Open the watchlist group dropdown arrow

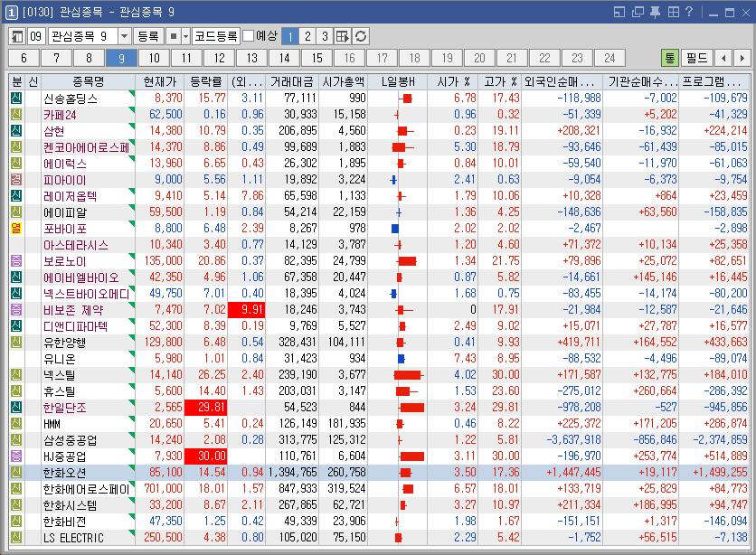pyautogui.click(x=124, y=36)
